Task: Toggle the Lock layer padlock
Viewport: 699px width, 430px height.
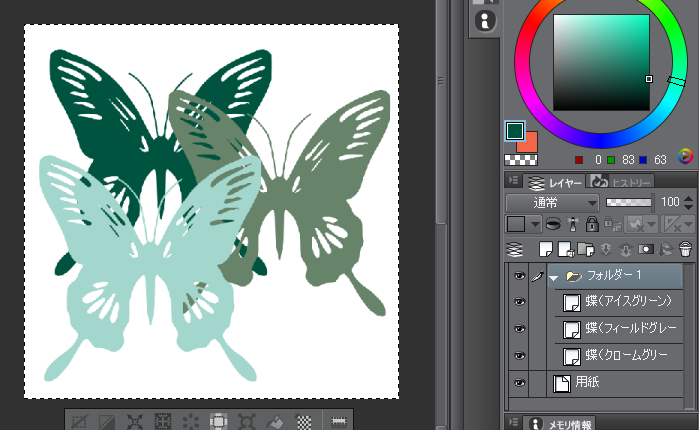Action: tap(592, 224)
